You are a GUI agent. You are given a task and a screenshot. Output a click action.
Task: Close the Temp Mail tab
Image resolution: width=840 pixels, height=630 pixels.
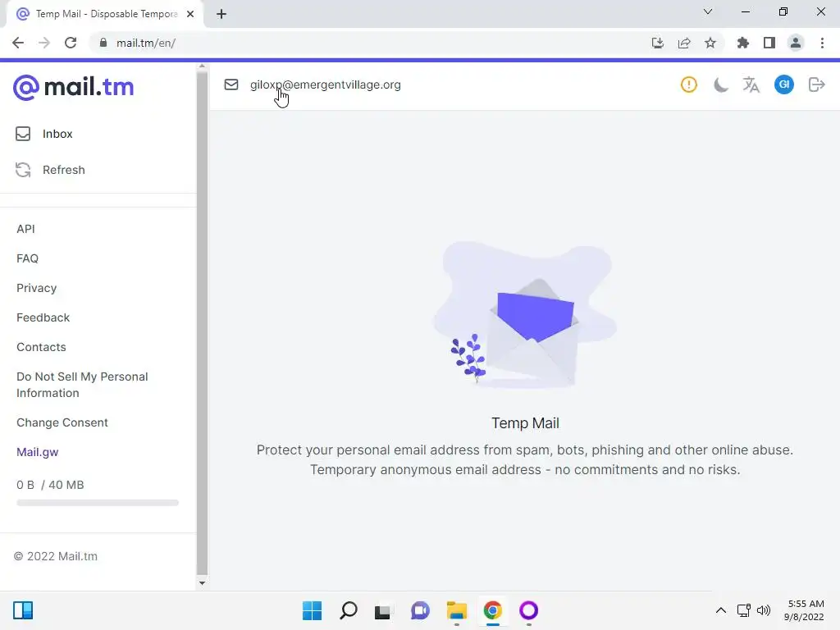190,14
